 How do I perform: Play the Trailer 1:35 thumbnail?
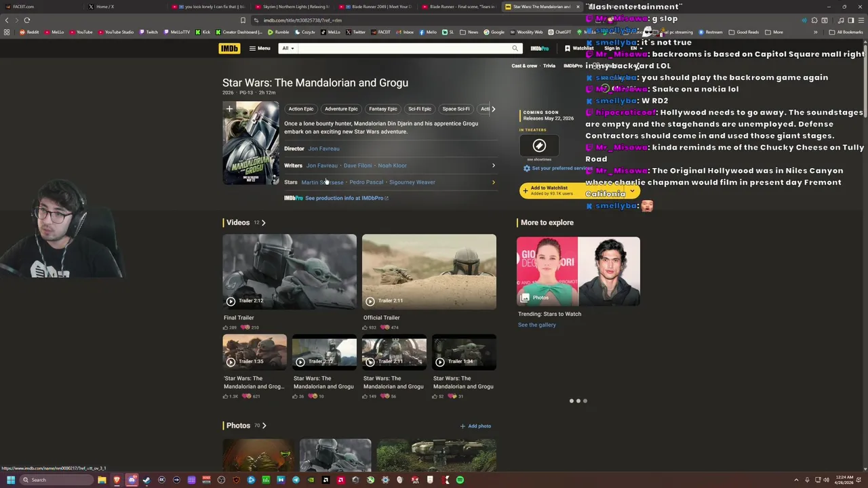[255, 352]
